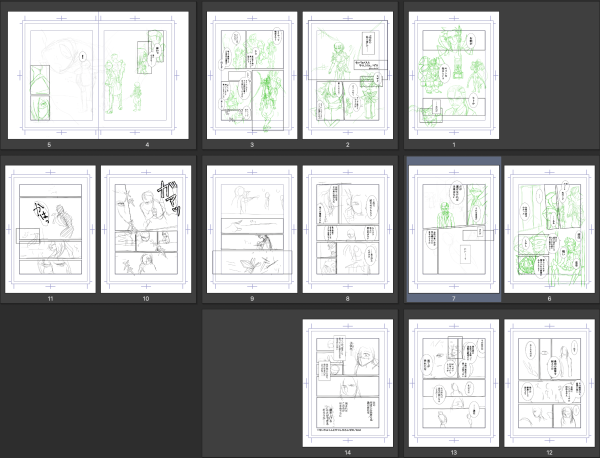Click page number label 5
This screenshot has width=600, height=458.
(49, 145)
